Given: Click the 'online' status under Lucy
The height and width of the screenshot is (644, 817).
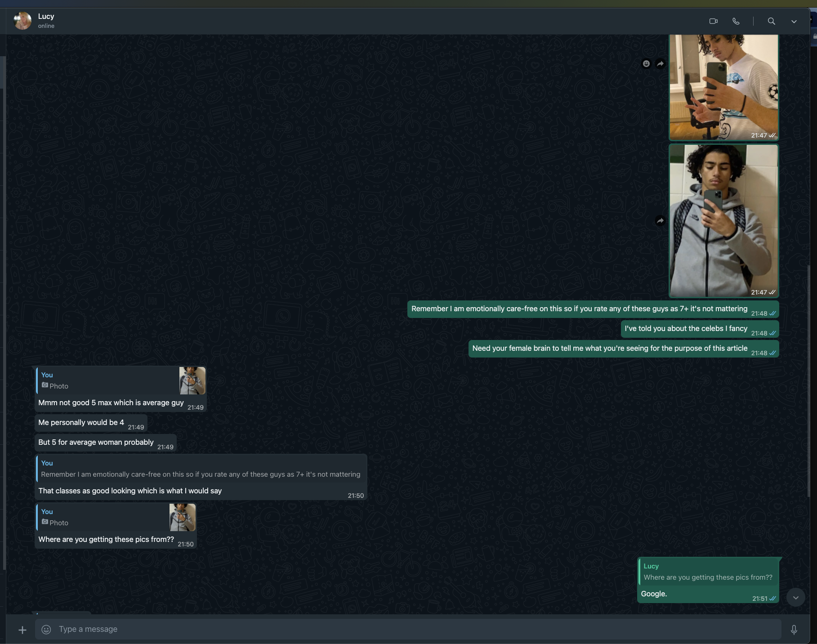Looking at the screenshot, I should pos(46,26).
